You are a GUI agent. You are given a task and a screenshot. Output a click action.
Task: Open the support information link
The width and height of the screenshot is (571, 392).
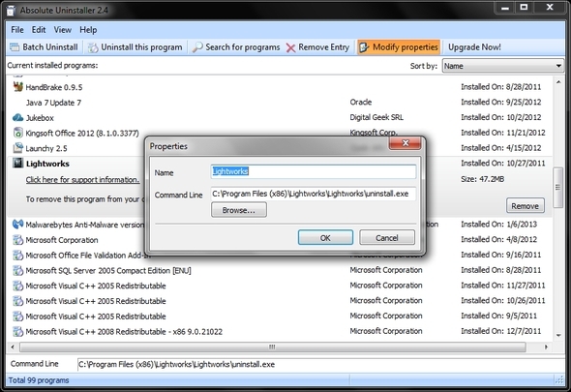82,180
